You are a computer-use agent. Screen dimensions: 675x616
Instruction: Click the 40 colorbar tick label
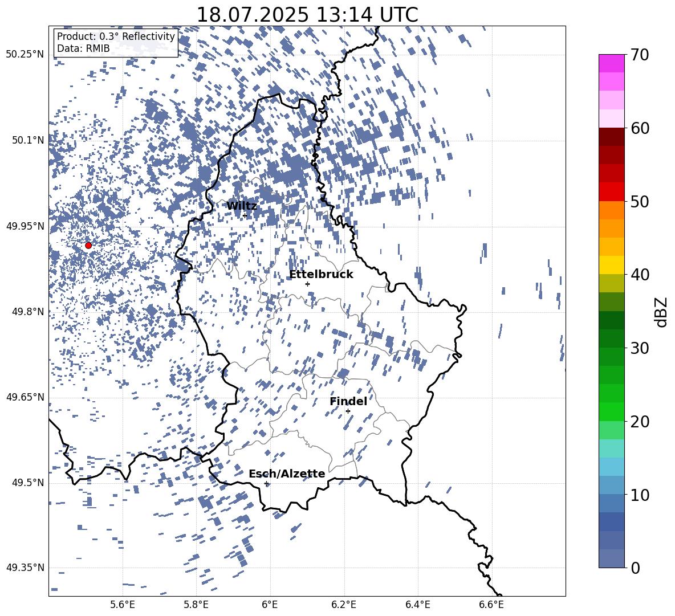[x=640, y=275]
